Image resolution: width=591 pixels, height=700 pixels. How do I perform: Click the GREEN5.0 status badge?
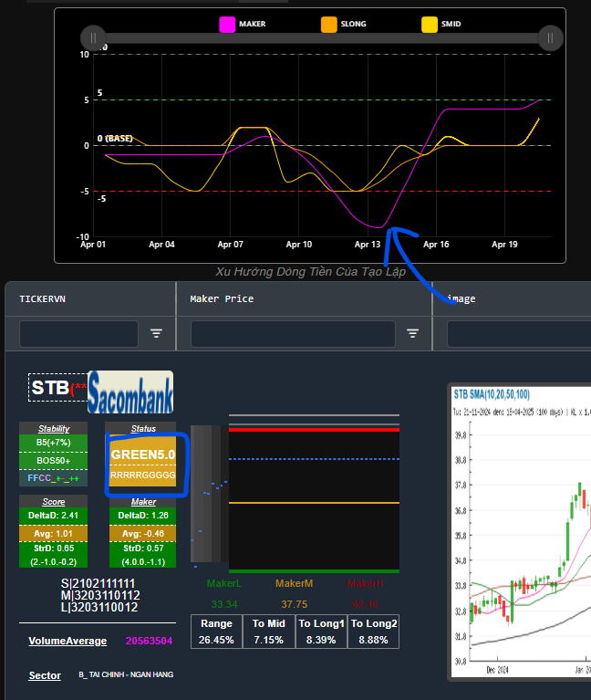tap(143, 454)
